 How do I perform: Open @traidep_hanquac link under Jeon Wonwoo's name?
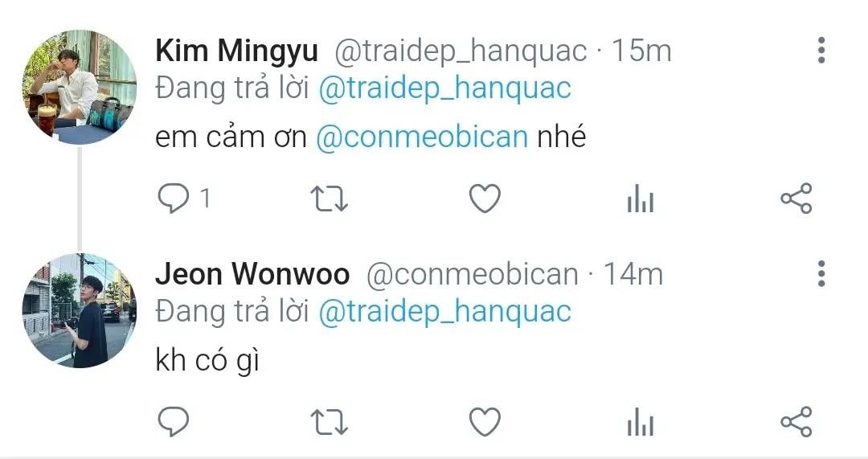click(444, 312)
